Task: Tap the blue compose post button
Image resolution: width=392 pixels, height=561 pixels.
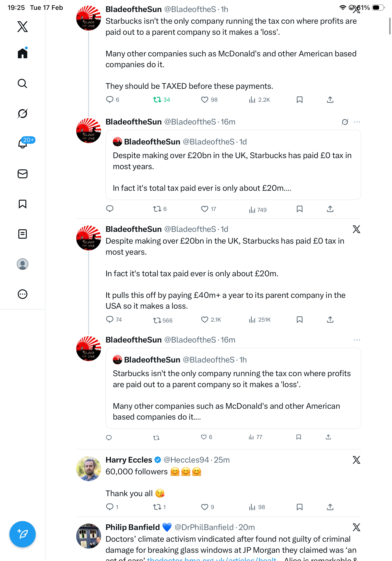Action: pos(23,534)
